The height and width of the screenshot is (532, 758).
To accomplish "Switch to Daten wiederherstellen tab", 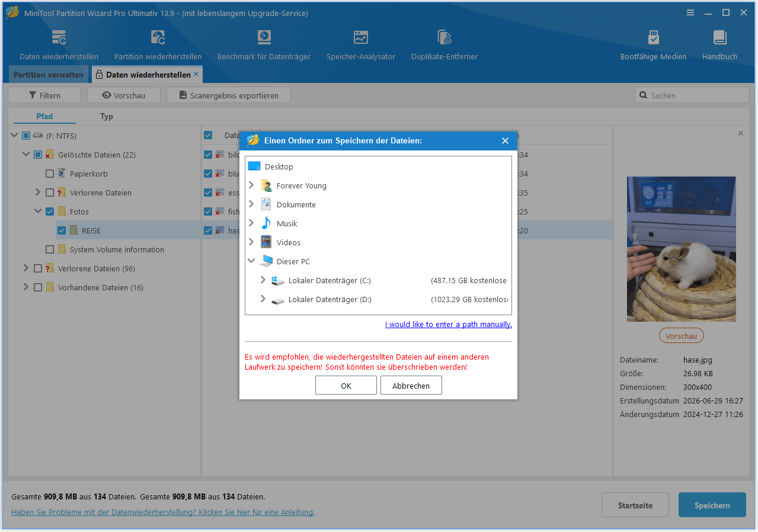I will [x=148, y=75].
